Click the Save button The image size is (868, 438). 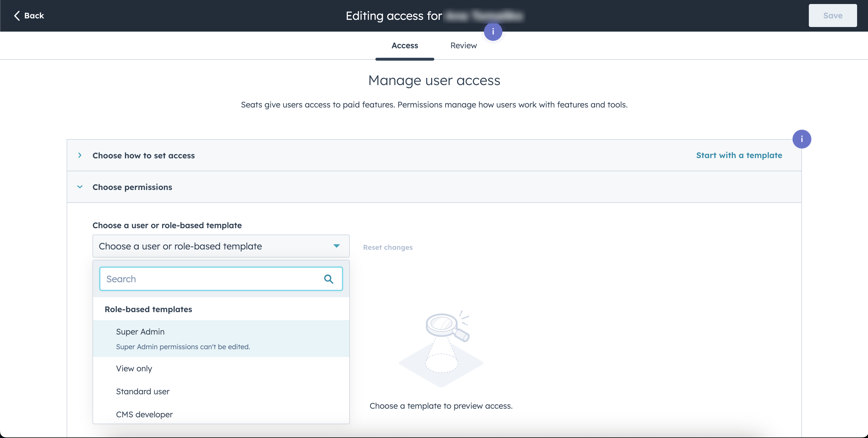click(x=832, y=16)
